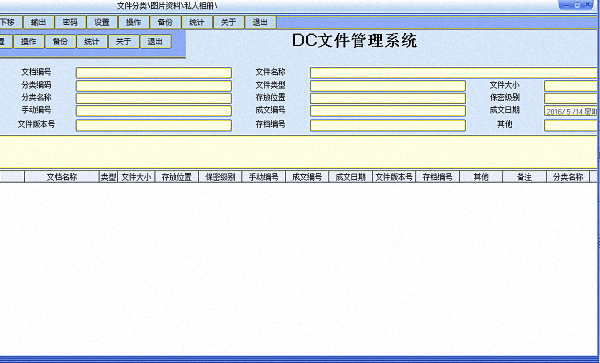
Task: Click 退出 in the row with 密码
Action: tap(260, 22)
